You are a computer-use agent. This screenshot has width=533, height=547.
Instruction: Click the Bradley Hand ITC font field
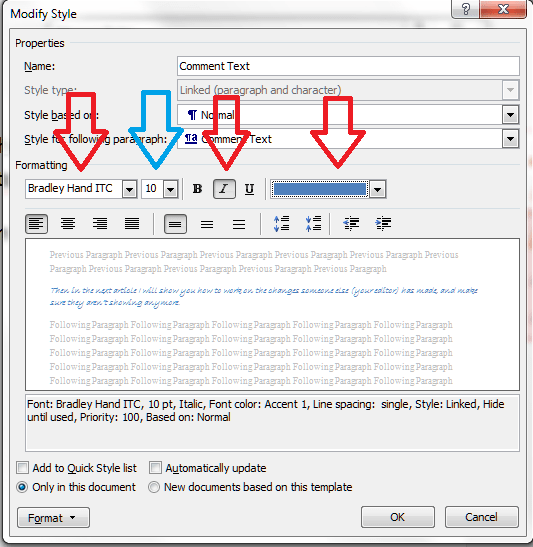pos(74,189)
